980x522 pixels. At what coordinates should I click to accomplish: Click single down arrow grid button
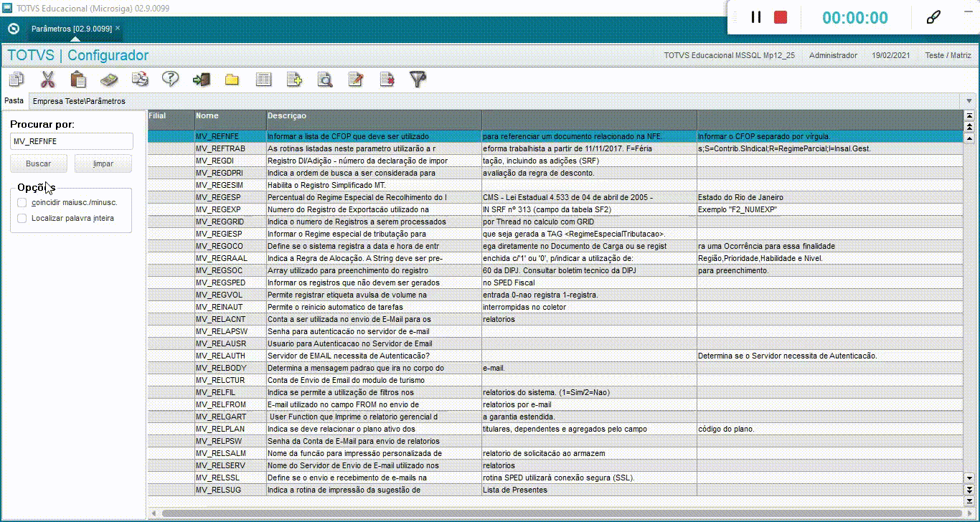click(x=970, y=477)
